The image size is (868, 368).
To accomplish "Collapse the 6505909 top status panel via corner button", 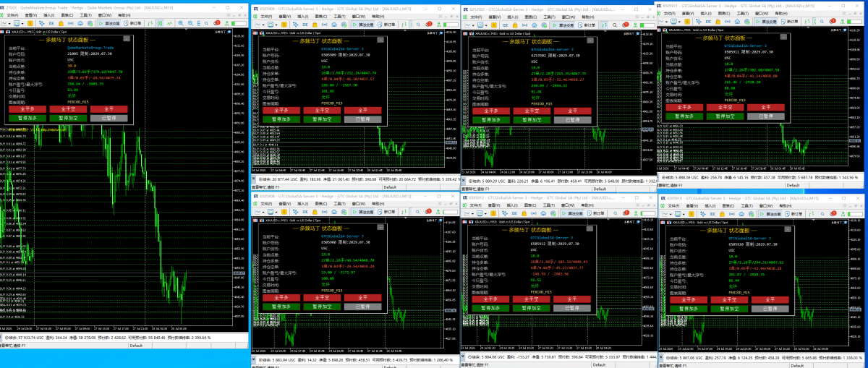I will (x=380, y=40).
